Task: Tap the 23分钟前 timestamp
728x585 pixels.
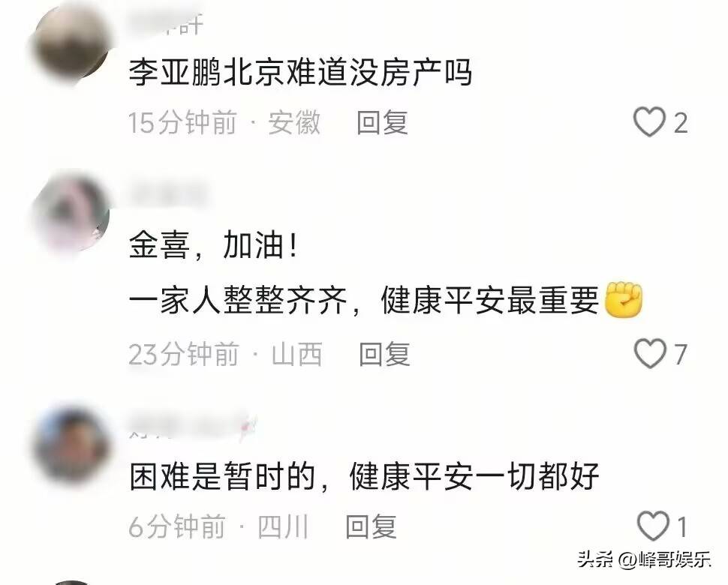Action: [x=184, y=354]
